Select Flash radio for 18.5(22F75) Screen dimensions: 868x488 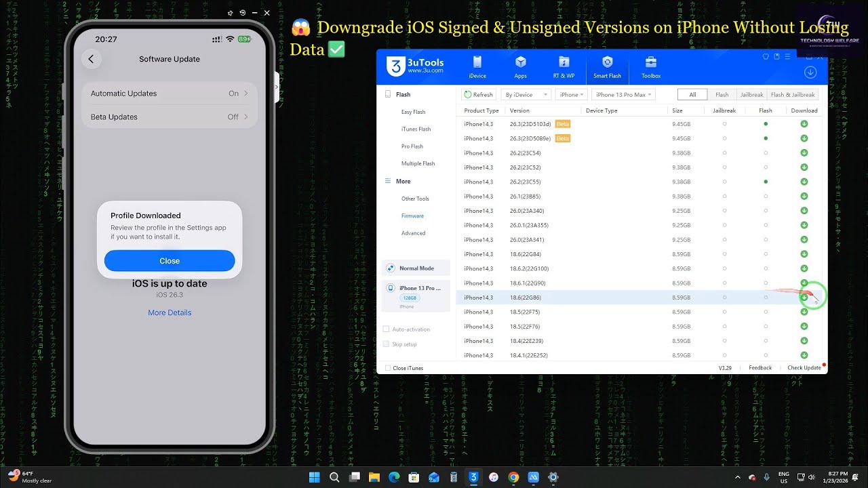pyautogui.click(x=766, y=312)
